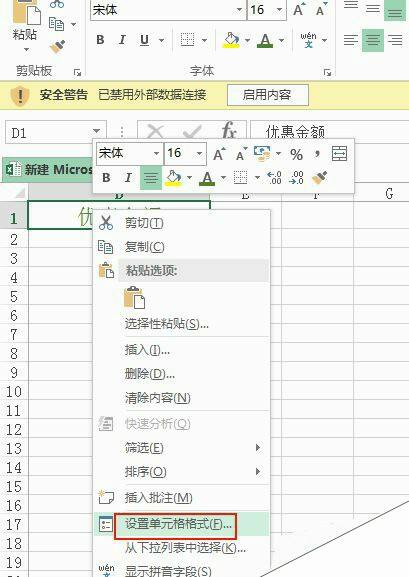Click ribbon Increase Font Size icon
This screenshot has width=409, height=577.
298,10
